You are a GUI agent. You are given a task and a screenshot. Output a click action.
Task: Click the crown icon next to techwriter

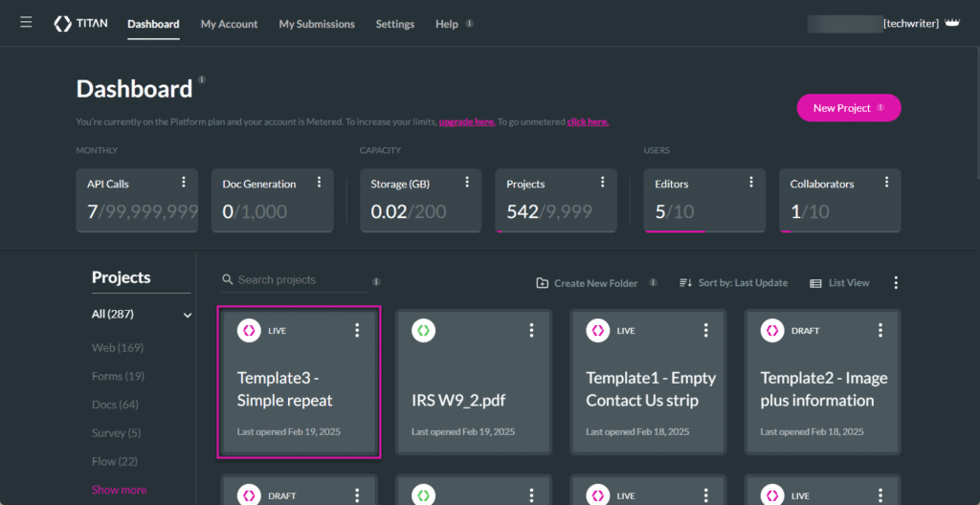pyautogui.click(x=951, y=23)
